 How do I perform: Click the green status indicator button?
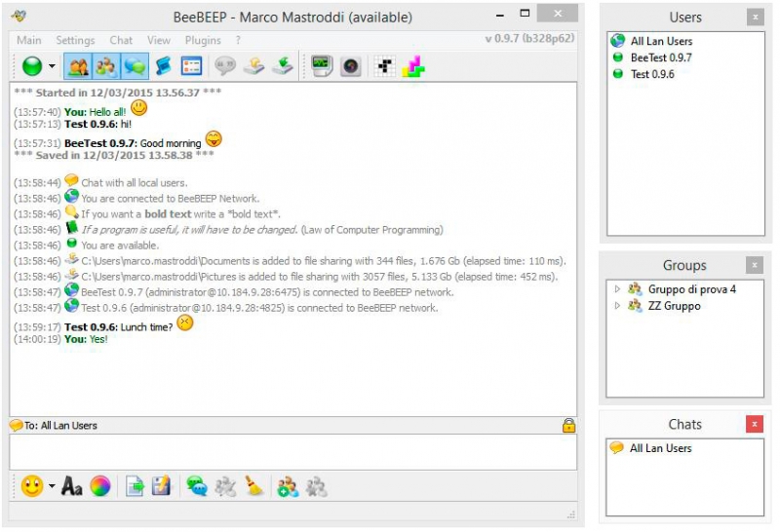click(32, 65)
